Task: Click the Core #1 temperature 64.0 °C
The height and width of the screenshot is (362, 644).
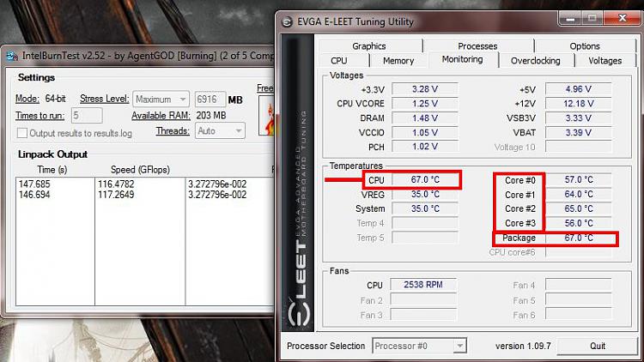Action: point(578,194)
